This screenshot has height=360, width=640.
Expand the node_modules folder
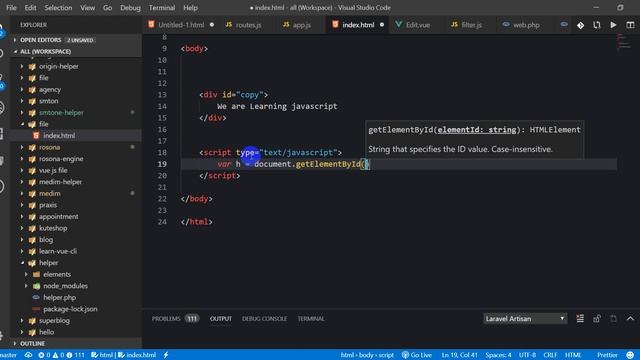click(x=65, y=286)
